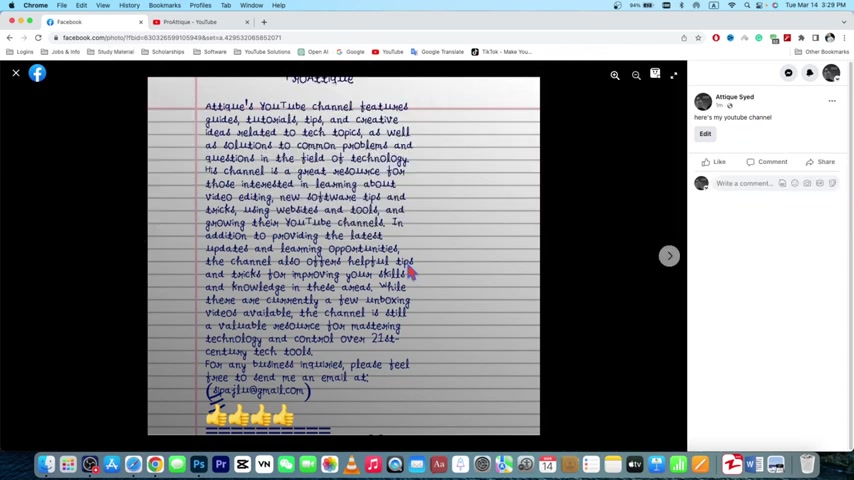This screenshot has height=480, width=854.
Task: Open the Jobs & Info bookmark folder
Action: coord(60,52)
